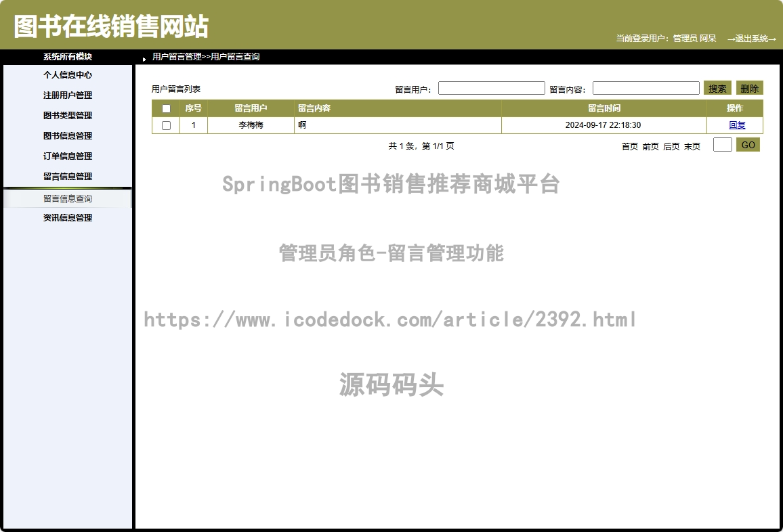Click the GO button

(x=748, y=145)
